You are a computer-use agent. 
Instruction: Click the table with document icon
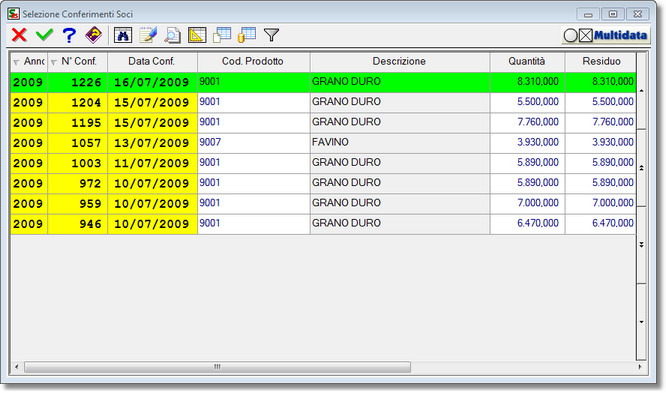pyautogui.click(x=222, y=35)
